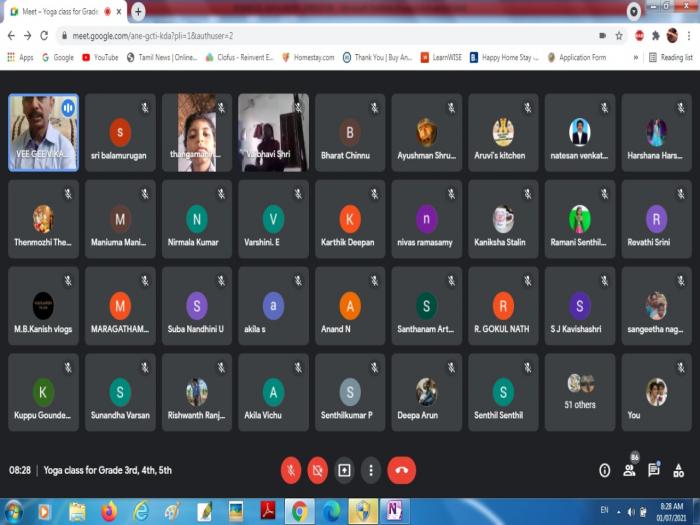Image resolution: width=700 pixels, height=525 pixels.
Task: Select the thangamani video tile
Action: [x=197, y=133]
